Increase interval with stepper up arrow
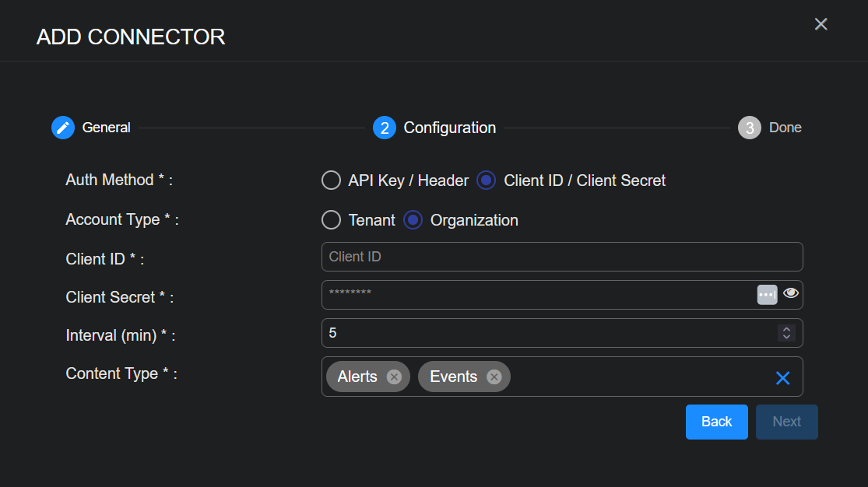This screenshot has width=868, height=487. point(786,329)
